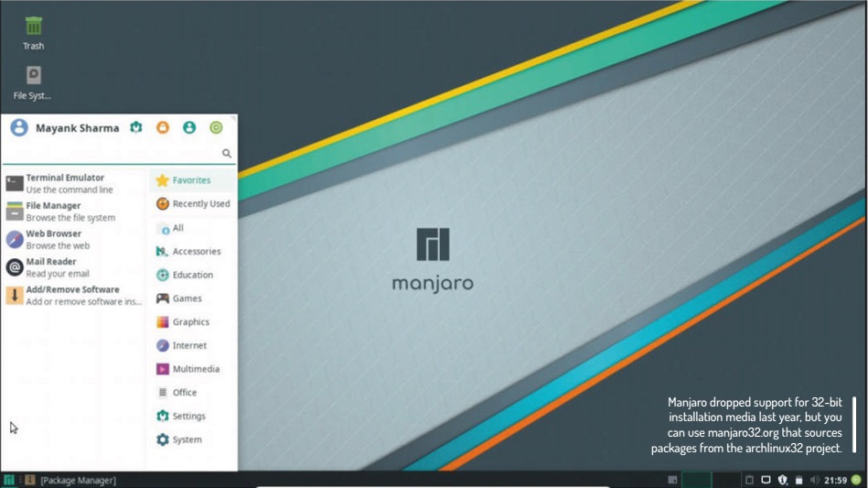The width and height of the screenshot is (868, 488).
Task: Launch Mail Reader from favorites
Action: coord(73,267)
